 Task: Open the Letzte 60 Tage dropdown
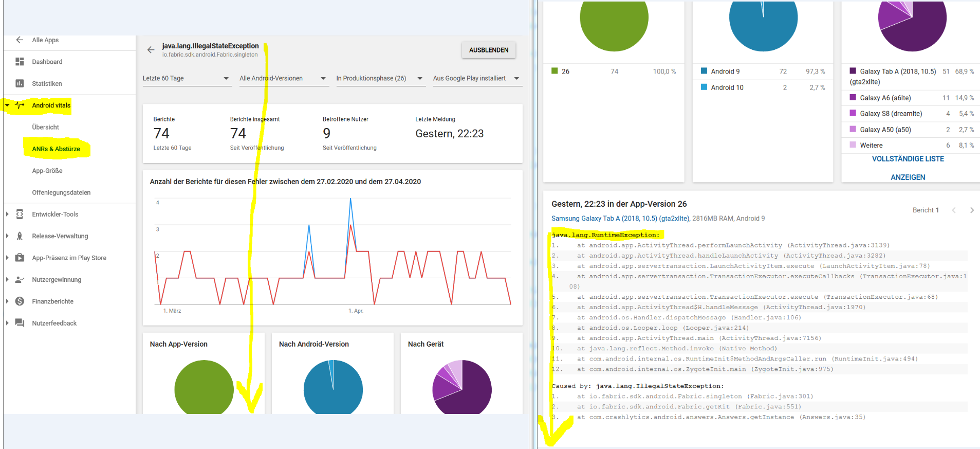(186, 79)
